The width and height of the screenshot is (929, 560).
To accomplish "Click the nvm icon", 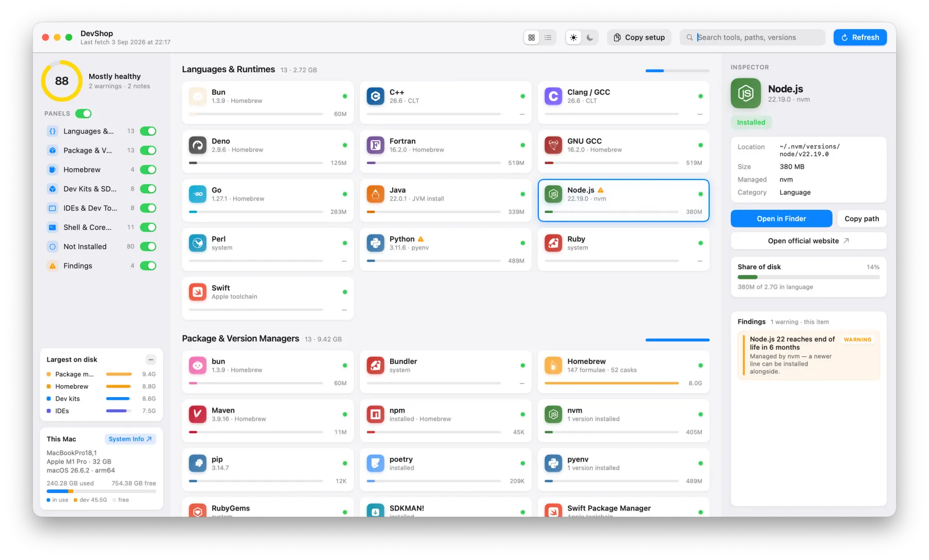I will point(553,414).
